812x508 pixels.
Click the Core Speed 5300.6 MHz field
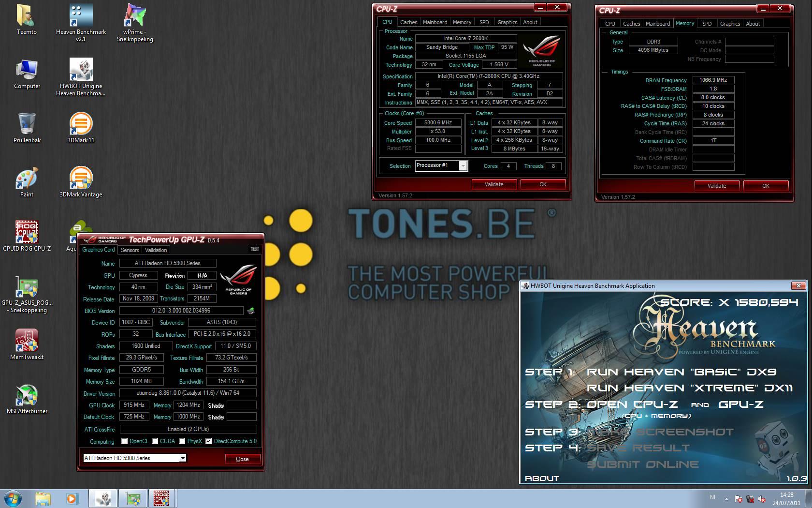[x=438, y=123]
